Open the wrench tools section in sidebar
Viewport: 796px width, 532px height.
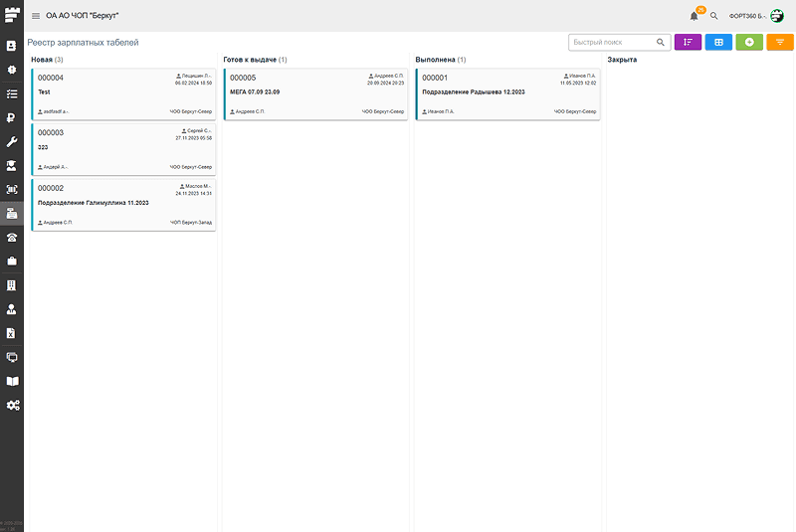click(x=12, y=141)
